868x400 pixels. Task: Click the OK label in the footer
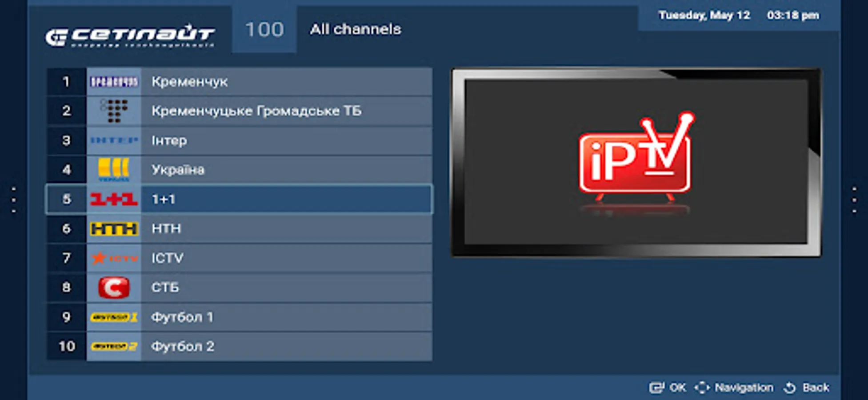point(678,388)
